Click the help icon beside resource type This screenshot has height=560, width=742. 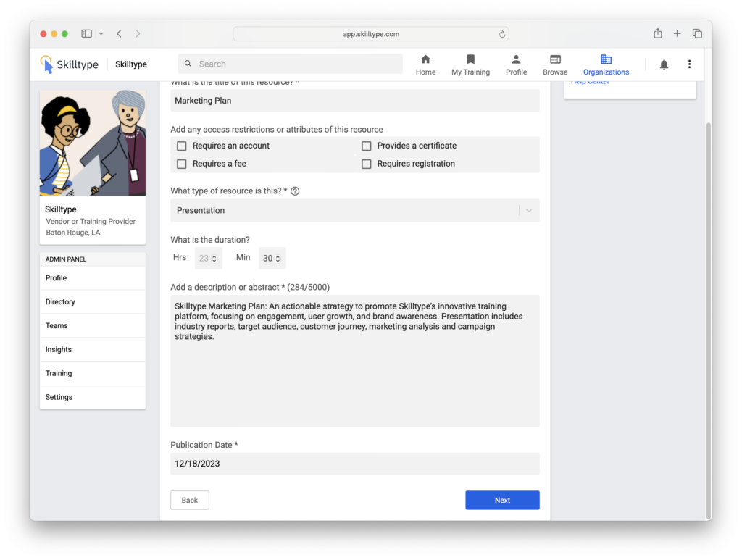[295, 191]
